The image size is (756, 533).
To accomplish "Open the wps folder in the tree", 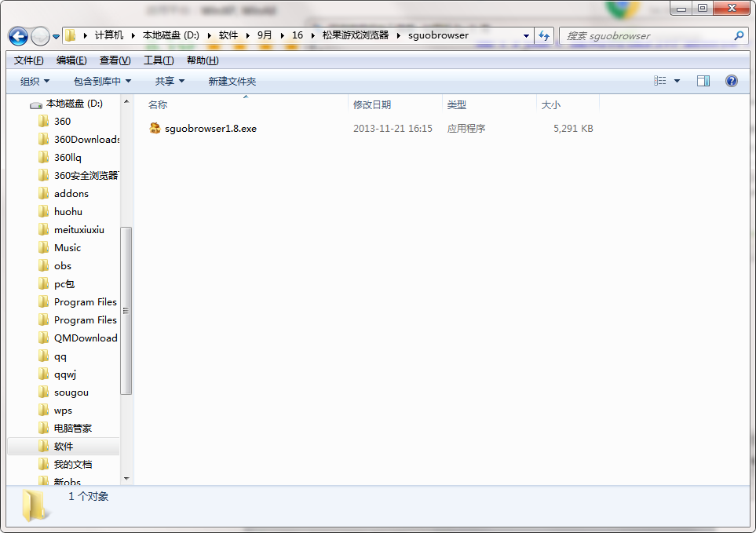I will pos(63,411).
